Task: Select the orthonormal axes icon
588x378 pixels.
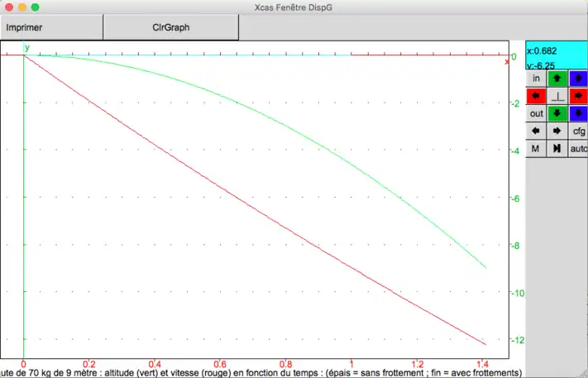Action: pos(557,96)
